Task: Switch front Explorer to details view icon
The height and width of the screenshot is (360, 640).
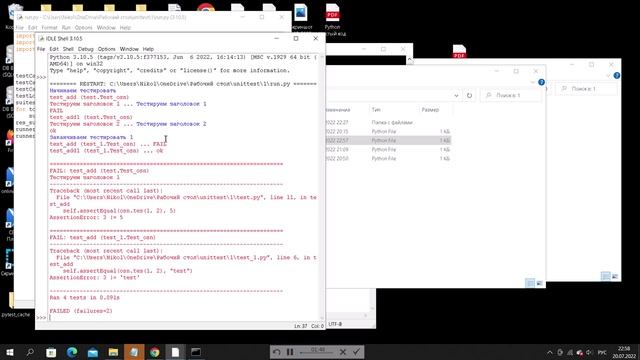Action: [529, 283]
